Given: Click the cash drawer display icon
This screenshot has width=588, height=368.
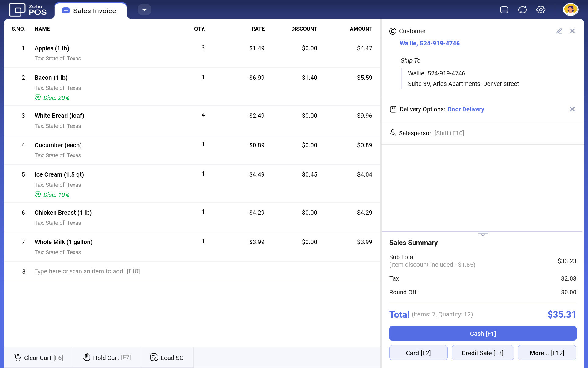Looking at the screenshot, I should [504, 10].
